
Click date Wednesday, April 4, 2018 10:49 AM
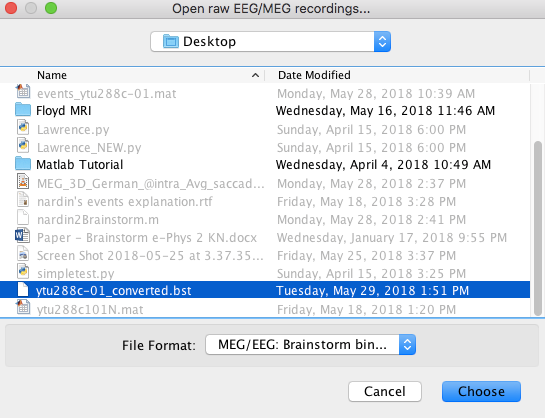pos(383,165)
